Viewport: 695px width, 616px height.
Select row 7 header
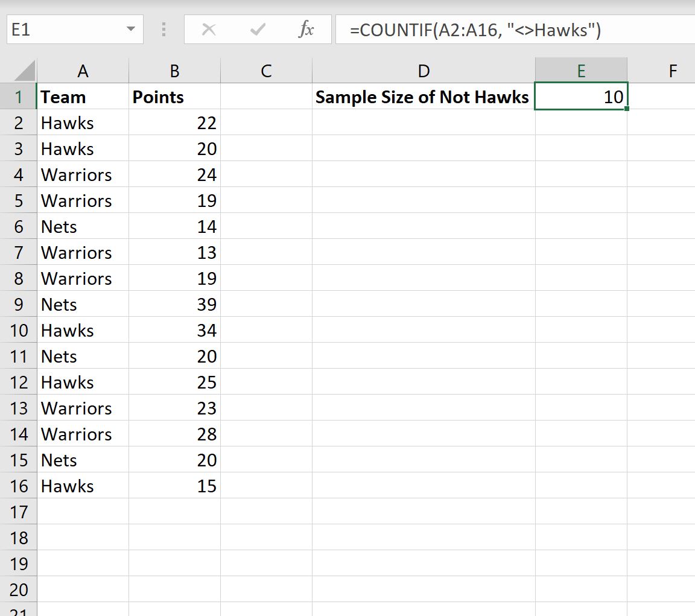point(18,252)
